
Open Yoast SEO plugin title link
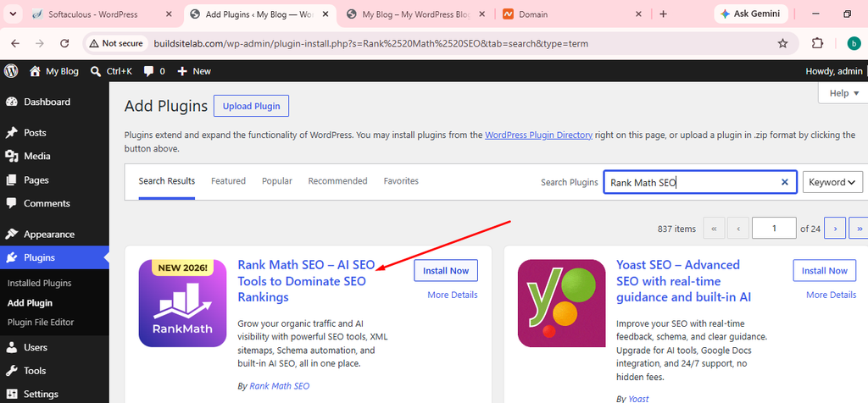pos(685,281)
